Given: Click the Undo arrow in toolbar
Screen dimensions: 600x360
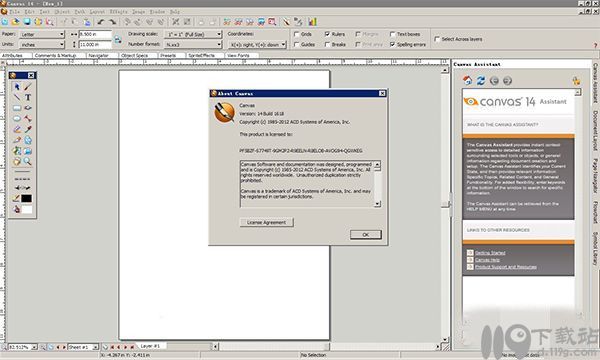Looking at the screenshot, I should click(101, 22).
